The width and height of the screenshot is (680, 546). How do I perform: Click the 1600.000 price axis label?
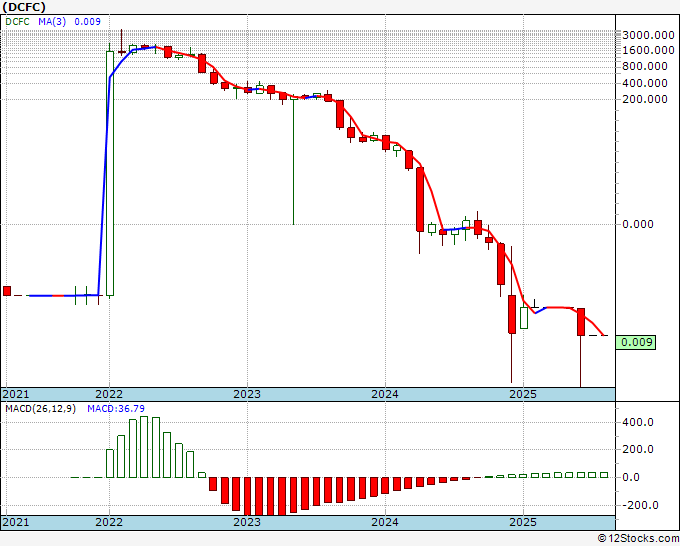click(x=648, y=50)
